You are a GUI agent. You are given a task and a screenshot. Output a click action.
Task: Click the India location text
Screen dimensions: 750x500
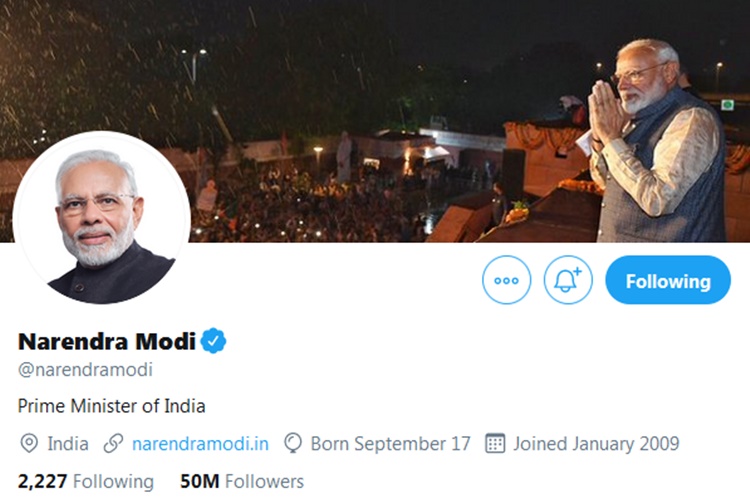68,443
